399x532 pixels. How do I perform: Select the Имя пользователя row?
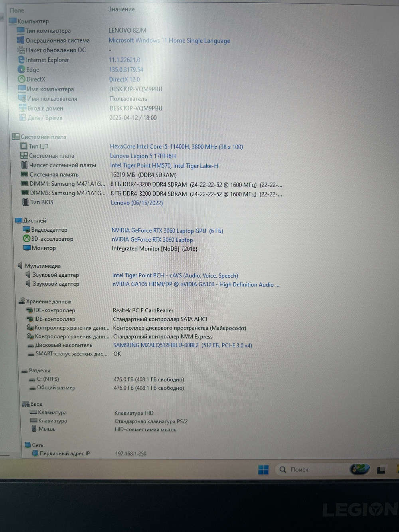coord(83,99)
